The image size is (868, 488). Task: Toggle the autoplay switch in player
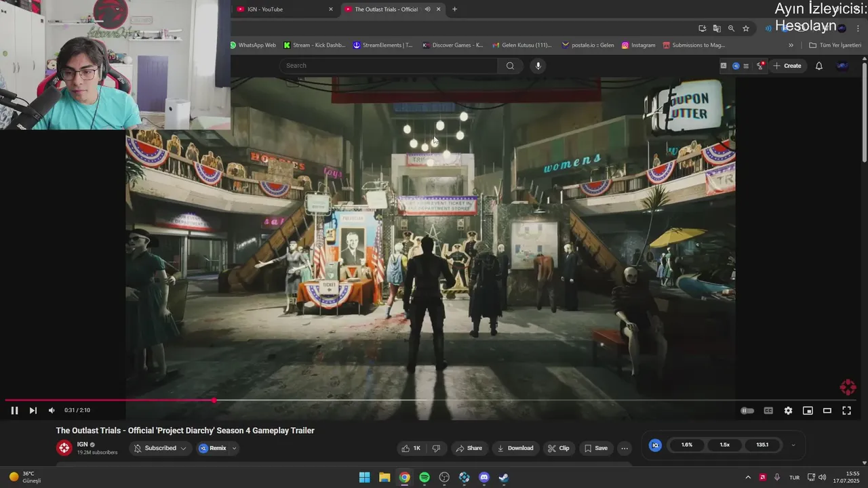point(747,411)
